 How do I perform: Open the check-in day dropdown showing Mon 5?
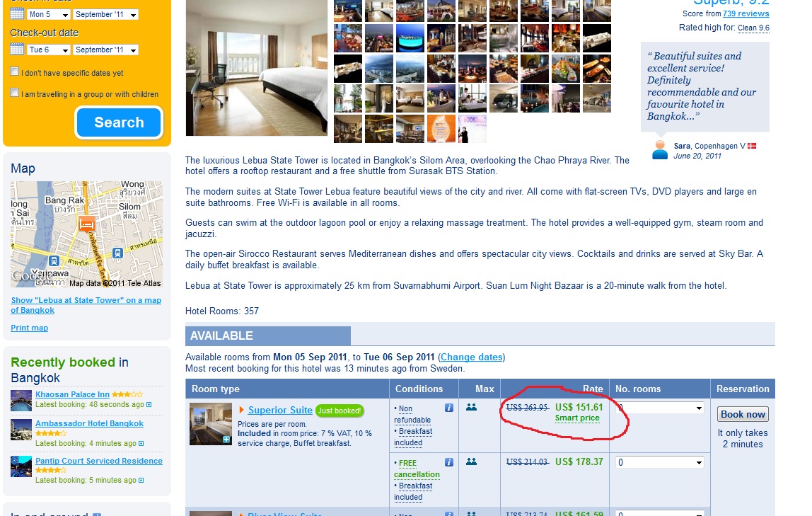click(x=49, y=14)
